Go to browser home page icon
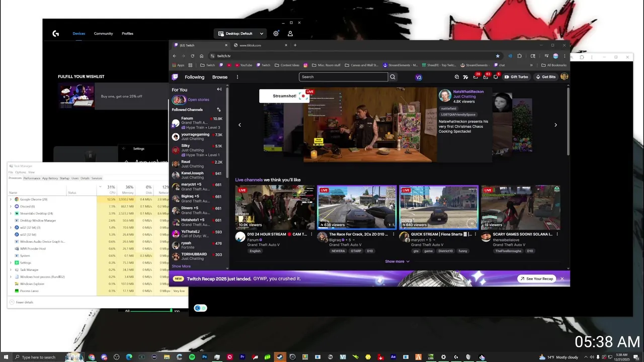Screen dimensions: 644x362 coord(201,56)
